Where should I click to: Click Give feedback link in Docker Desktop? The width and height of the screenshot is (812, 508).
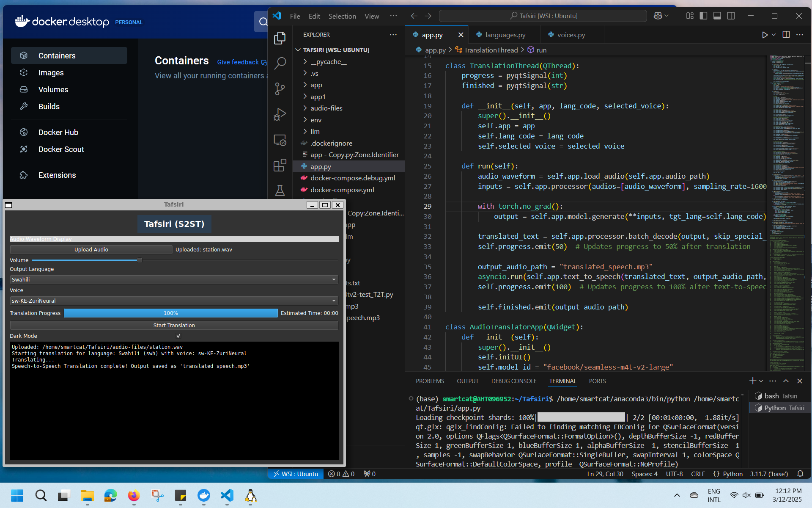238,62
